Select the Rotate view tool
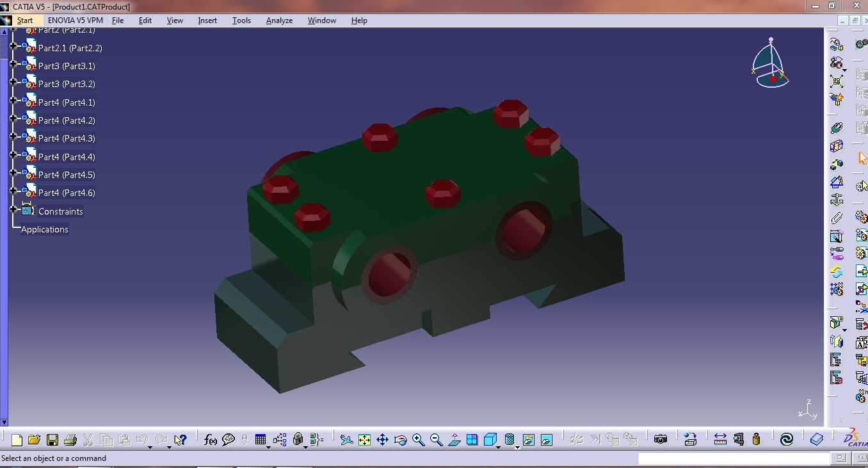This screenshot has width=868, height=468. (x=400, y=440)
